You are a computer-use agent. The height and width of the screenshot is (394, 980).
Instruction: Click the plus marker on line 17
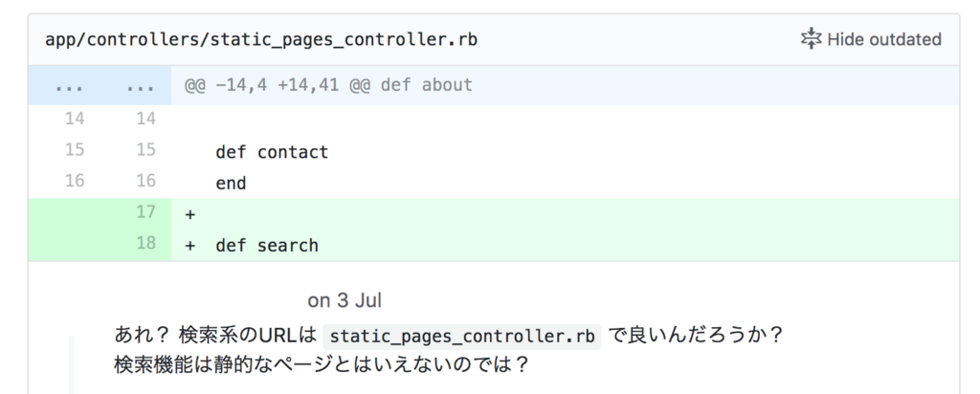(x=190, y=215)
